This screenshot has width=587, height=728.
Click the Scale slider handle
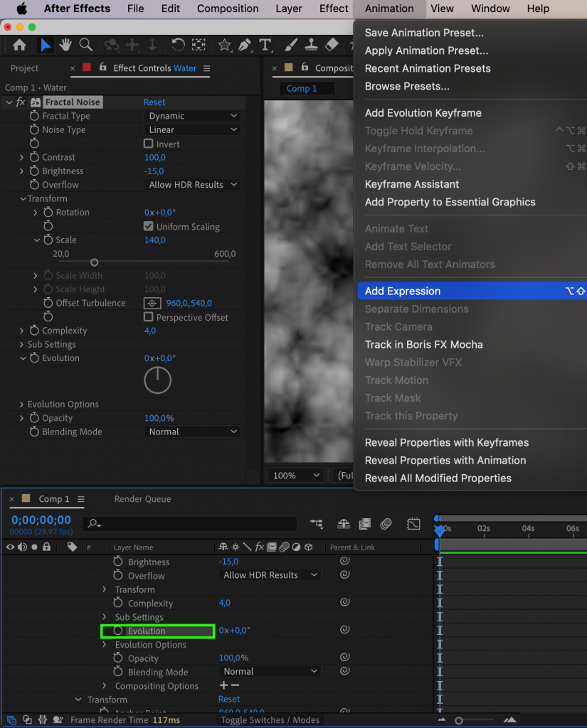[x=94, y=262]
